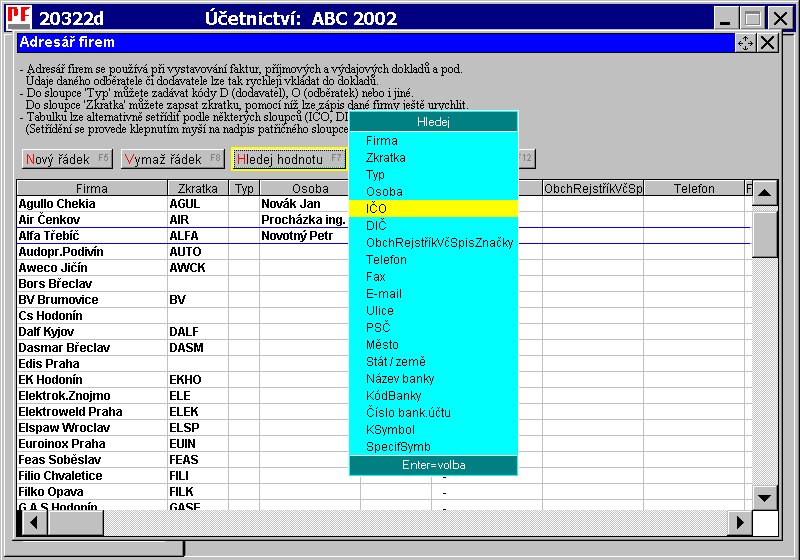Screen dimensions: 800x560
Task: Select the Alfa Třebíč firm cell
Action: pyautogui.click(x=92, y=236)
